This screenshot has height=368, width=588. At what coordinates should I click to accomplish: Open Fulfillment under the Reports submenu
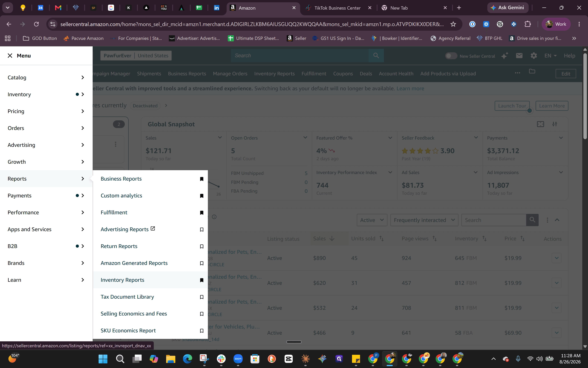click(114, 213)
